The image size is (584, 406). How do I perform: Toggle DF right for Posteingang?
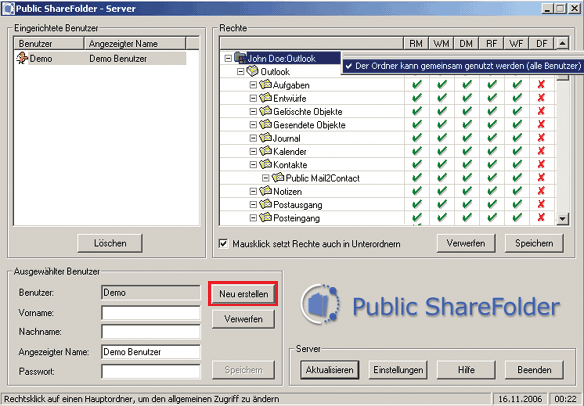(x=541, y=218)
